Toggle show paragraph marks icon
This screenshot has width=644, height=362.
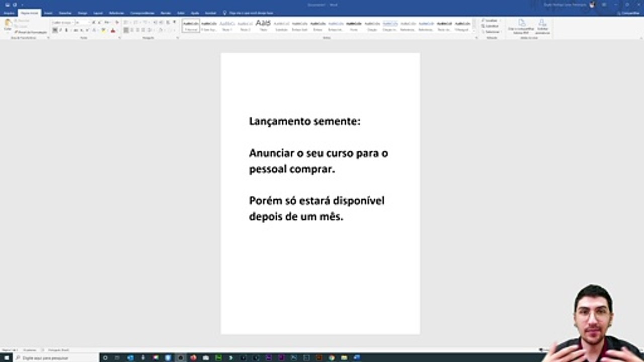174,23
